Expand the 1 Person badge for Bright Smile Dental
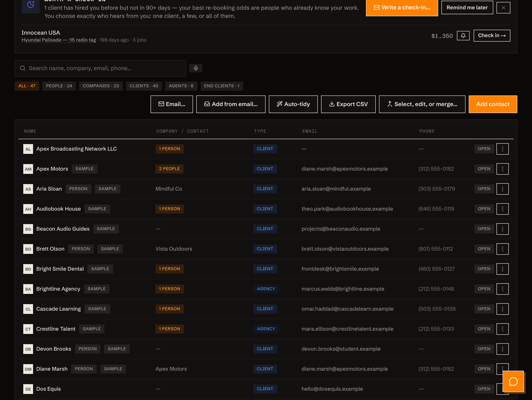532x400 pixels. pyautogui.click(x=170, y=269)
